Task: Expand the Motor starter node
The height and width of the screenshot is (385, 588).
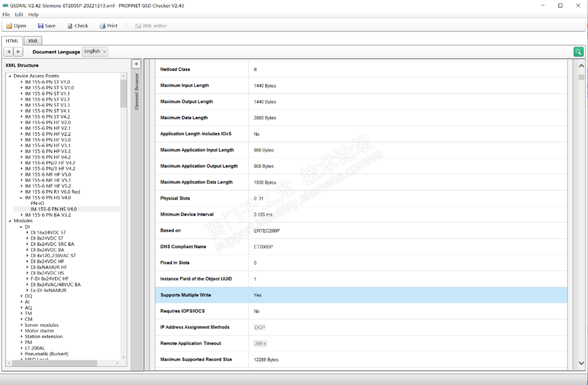Action: pos(21,331)
